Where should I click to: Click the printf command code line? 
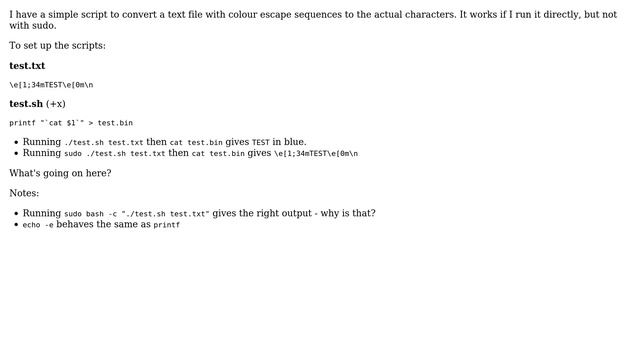(71, 123)
